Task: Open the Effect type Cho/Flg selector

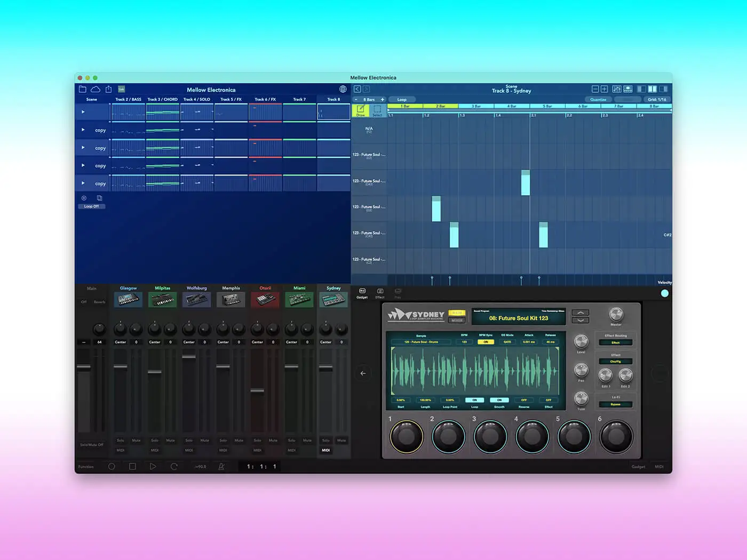Action: coord(616,362)
